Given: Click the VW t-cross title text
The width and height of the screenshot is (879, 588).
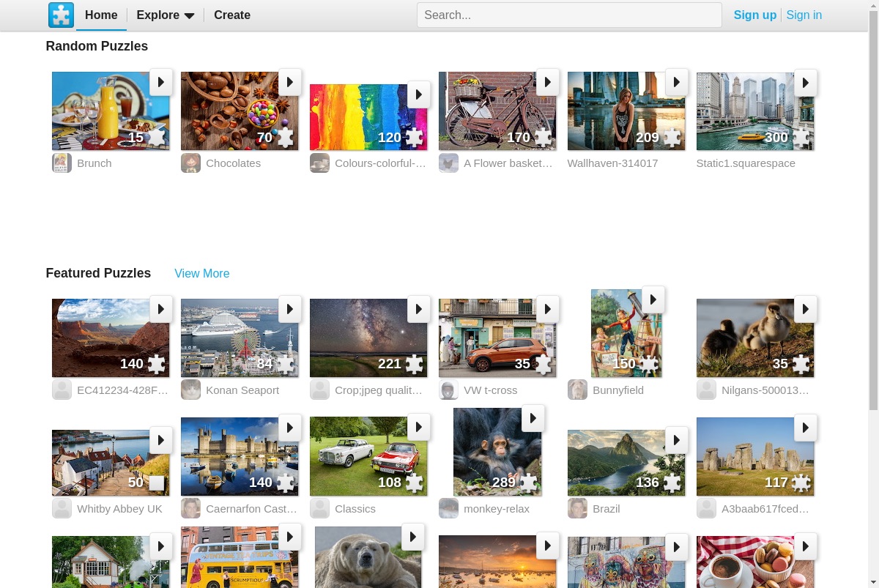Looking at the screenshot, I should point(491,390).
